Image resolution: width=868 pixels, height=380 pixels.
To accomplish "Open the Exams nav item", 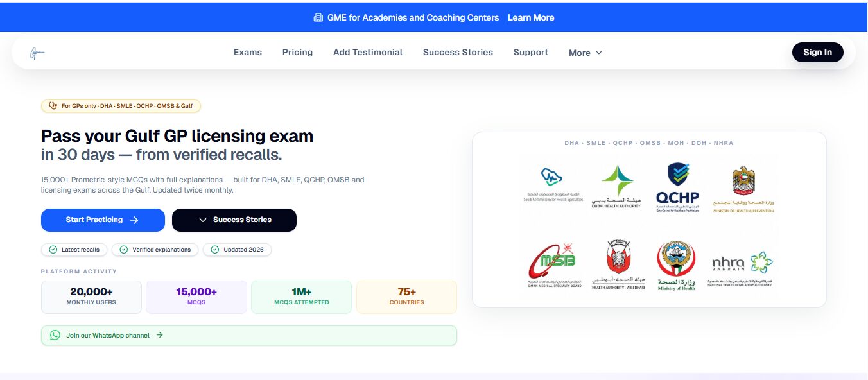I will pyautogui.click(x=248, y=53).
